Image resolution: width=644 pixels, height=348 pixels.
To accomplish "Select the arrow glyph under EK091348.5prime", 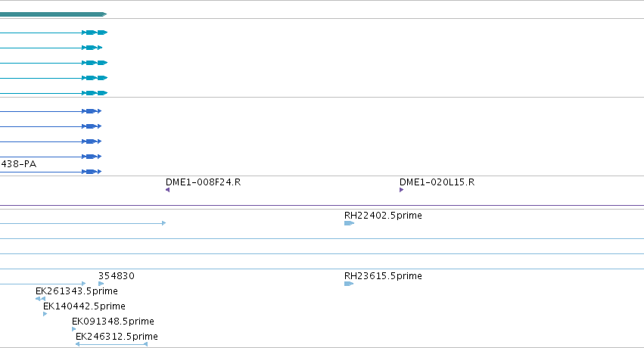I will point(74,329).
